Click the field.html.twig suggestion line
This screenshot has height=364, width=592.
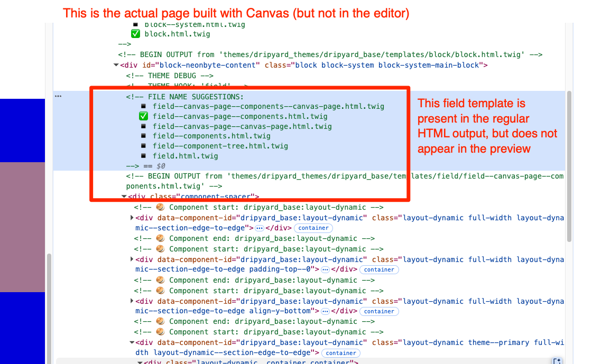coord(186,156)
